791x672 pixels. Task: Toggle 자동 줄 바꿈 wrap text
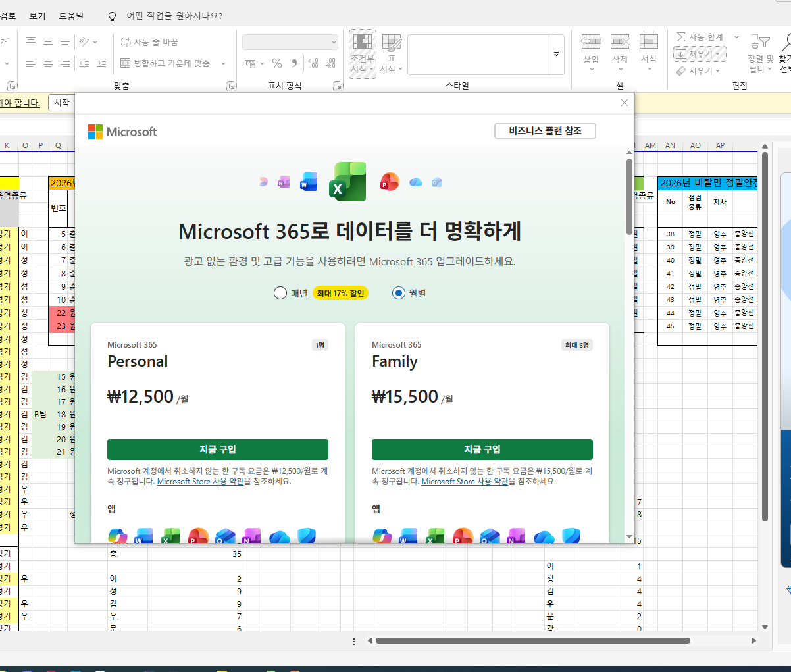149,41
